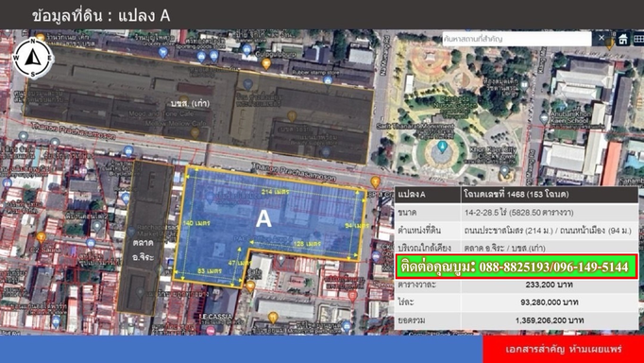Screen dimensions: 644x363
Task: Click the Mood and Tone Cafe map label
Action: click(158, 113)
